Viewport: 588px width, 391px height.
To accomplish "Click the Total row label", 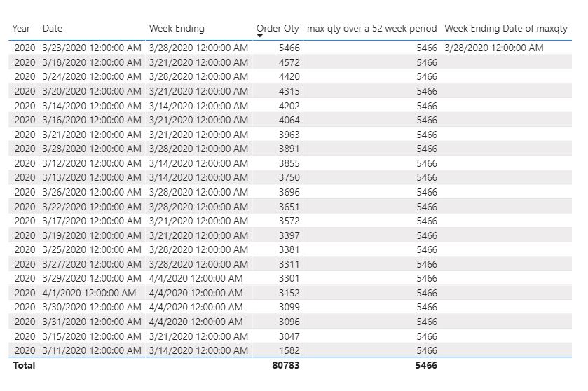I will click(24, 366).
